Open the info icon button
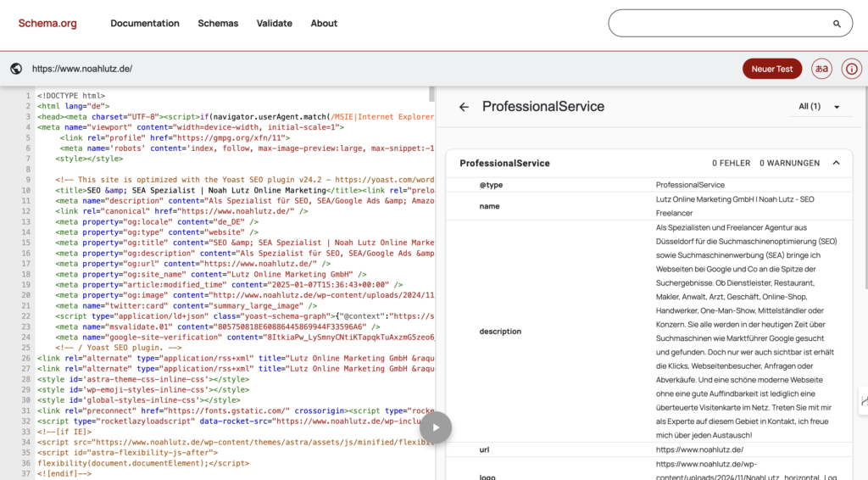This screenshot has height=480, width=868. (851, 69)
